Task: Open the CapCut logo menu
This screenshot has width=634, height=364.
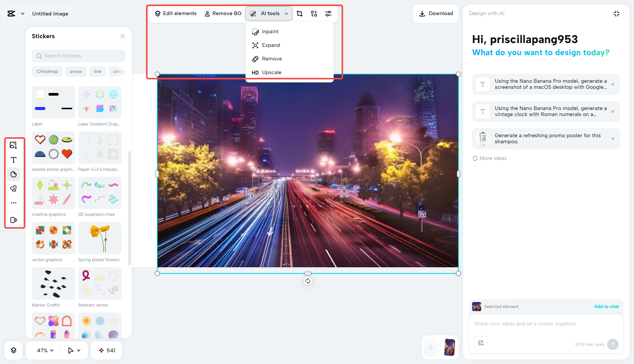Action: click(x=11, y=14)
